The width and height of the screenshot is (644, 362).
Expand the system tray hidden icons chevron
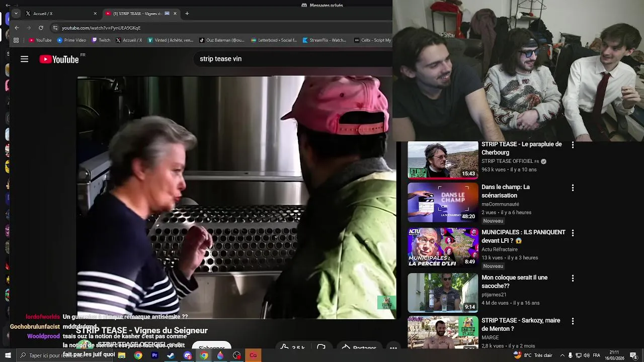coord(562,355)
